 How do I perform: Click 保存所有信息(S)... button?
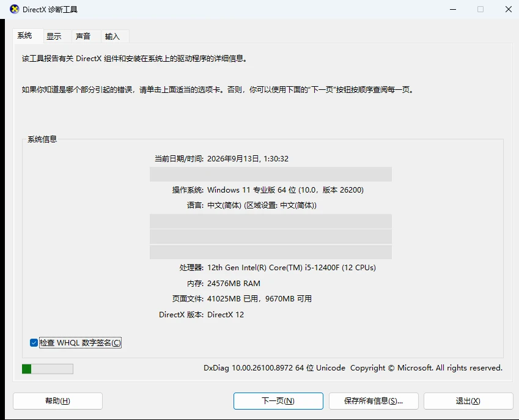(374, 401)
